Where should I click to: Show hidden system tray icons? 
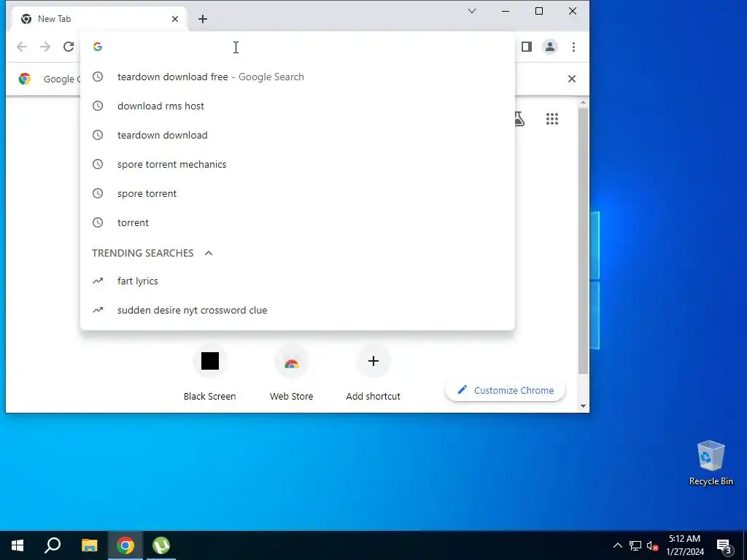click(x=617, y=545)
